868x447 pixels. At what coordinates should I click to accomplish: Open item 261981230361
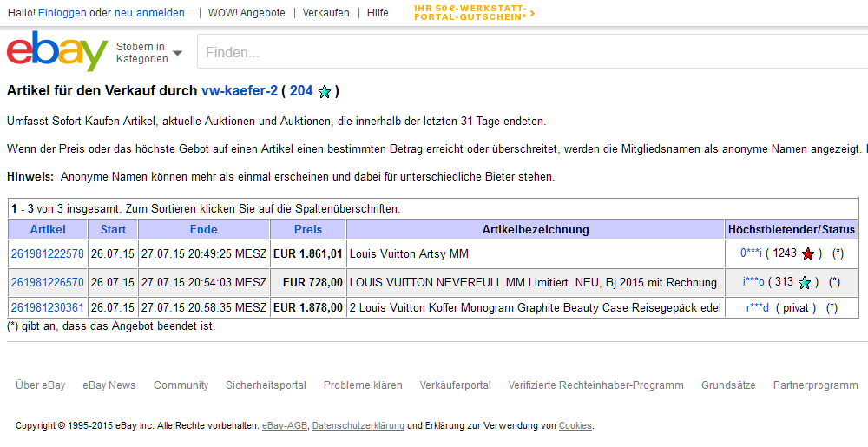48,307
